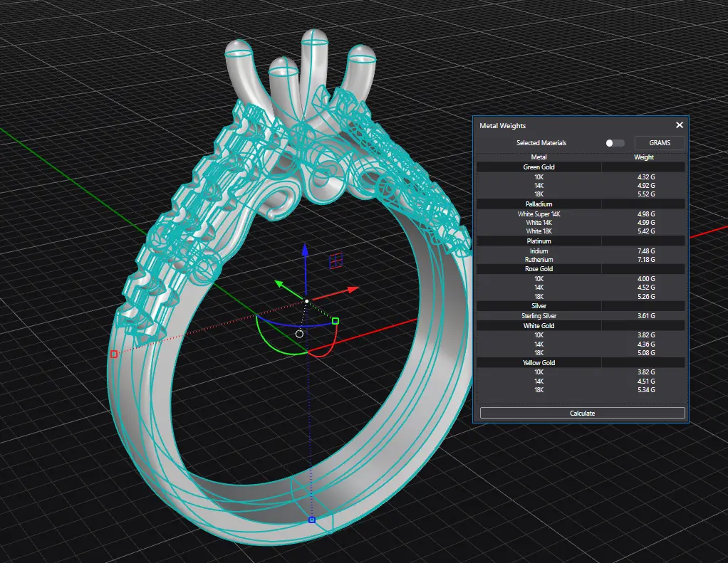Viewport: 728px width, 563px height.
Task: Click the red square scale handle
Action: pos(113,354)
